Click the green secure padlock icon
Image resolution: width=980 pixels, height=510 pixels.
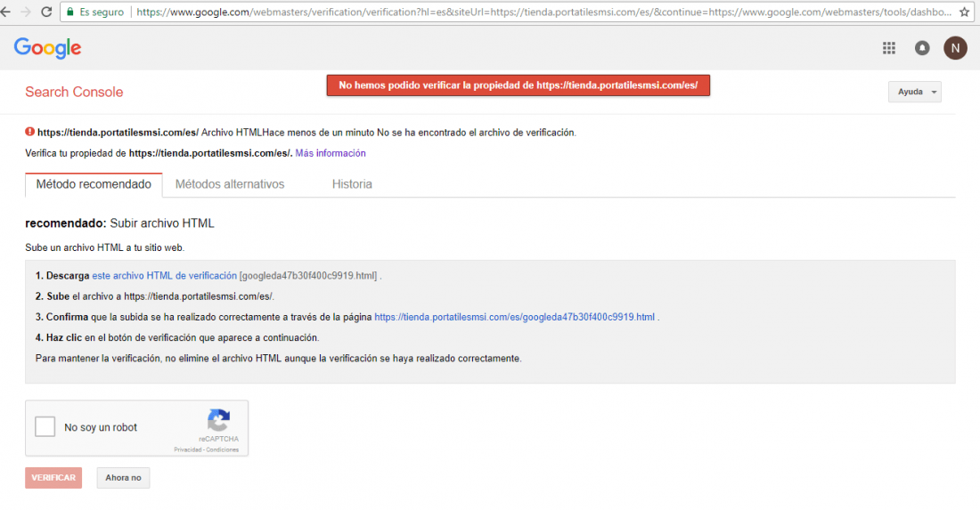click(70, 12)
